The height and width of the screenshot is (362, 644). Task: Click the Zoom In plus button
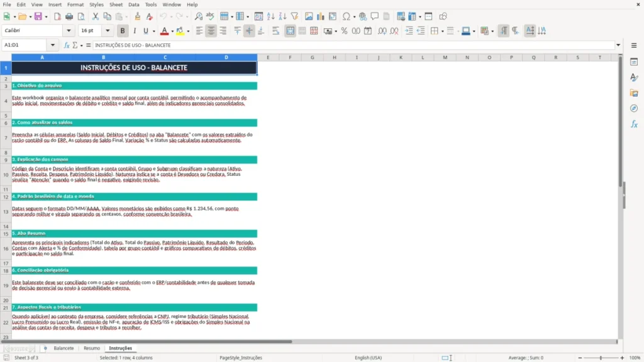pyautogui.click(x=622, y=358)
